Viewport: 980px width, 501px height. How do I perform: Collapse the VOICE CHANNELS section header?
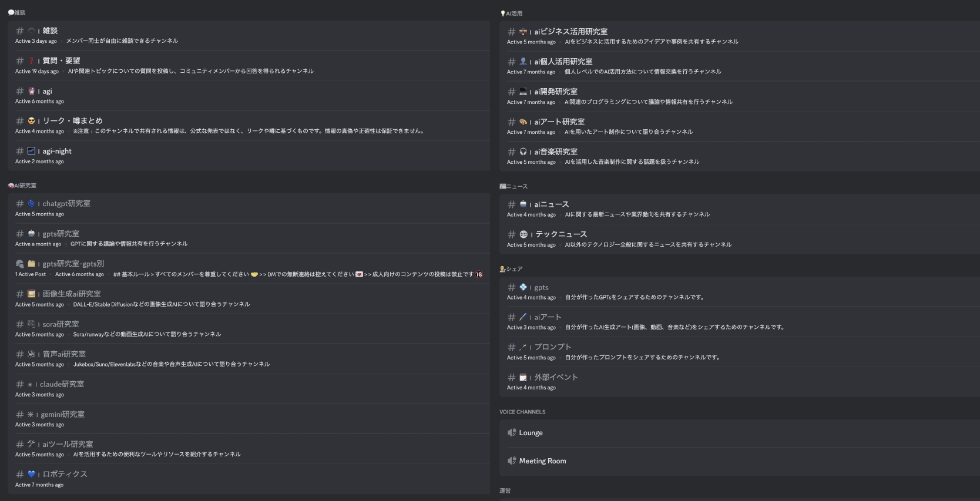[522, 412]
